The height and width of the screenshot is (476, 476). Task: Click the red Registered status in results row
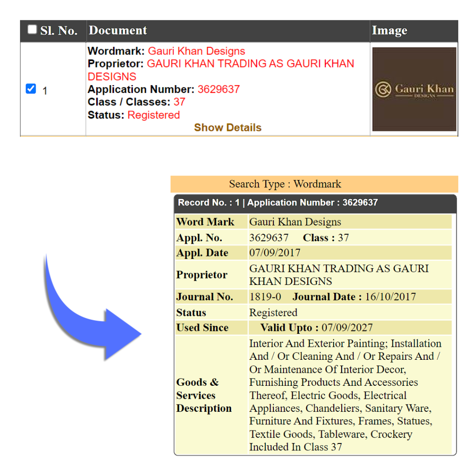click(x=153, y=115)
